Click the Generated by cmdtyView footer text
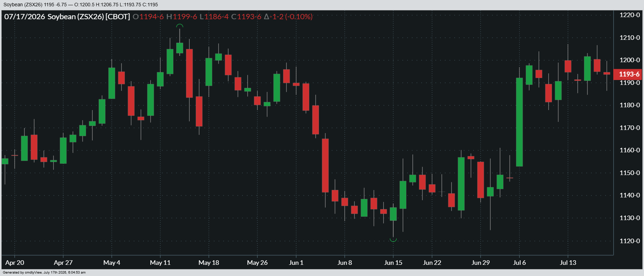The width and height of the screenshot is (644, 276). [x=44, y=273]
